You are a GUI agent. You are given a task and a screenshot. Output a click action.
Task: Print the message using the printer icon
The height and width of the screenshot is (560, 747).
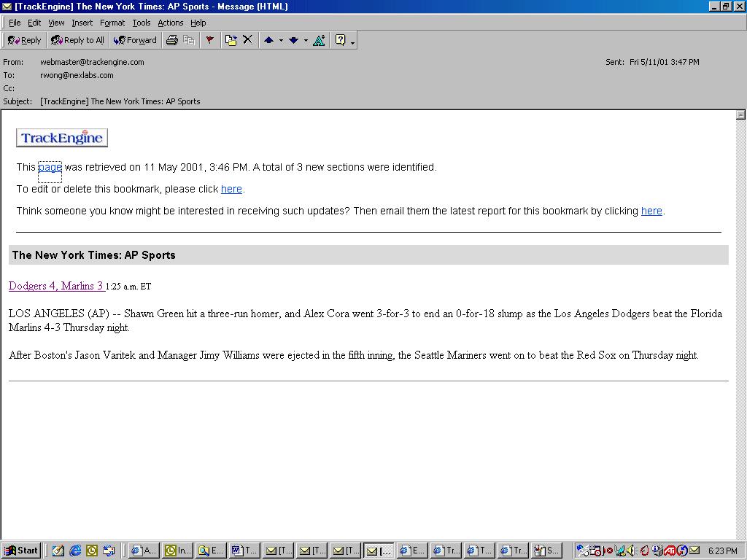coord(172,41)
